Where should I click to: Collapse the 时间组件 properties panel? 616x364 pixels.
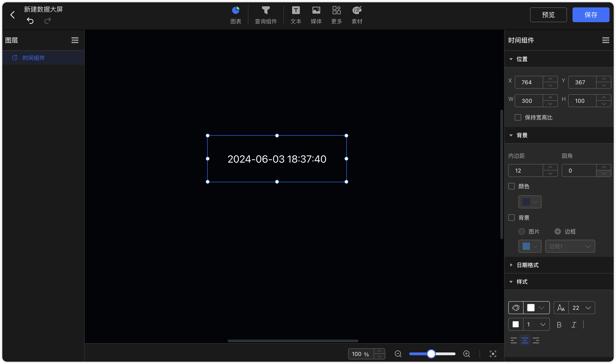605,40
